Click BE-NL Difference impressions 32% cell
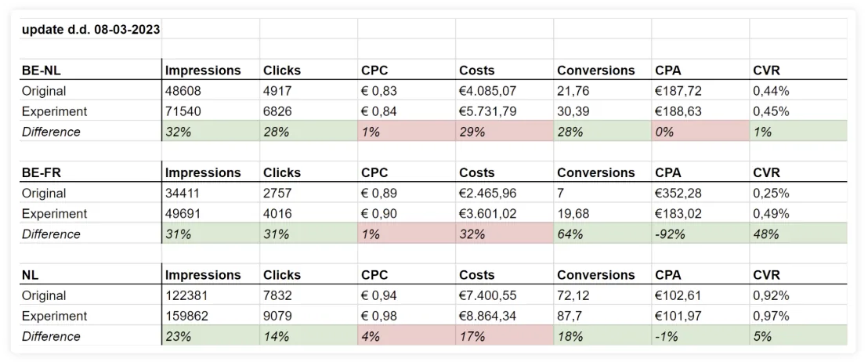 [x=211, y=131]
